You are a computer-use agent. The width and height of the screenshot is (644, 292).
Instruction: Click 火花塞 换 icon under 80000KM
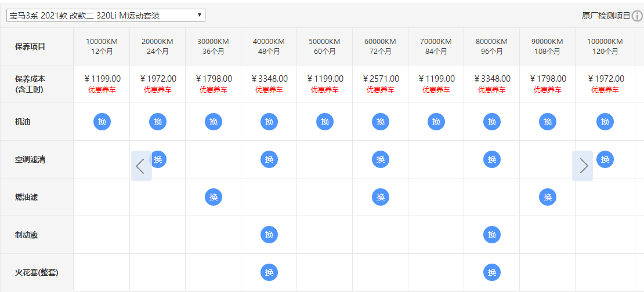[492, 273]
